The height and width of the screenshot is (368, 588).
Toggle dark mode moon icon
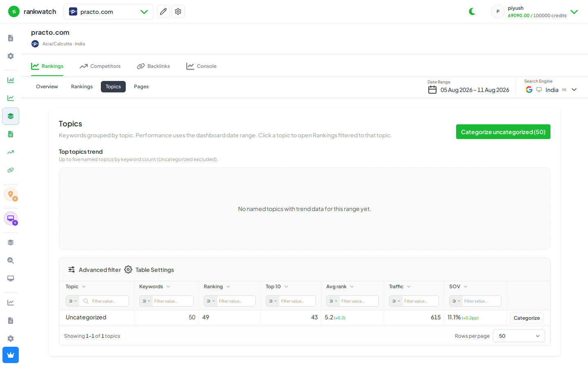click(x=472, y=11)
